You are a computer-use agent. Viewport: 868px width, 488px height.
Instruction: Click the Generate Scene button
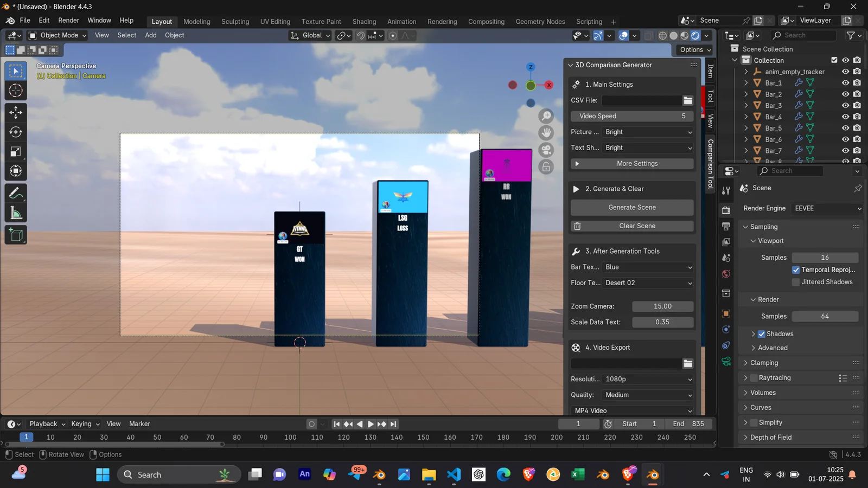point(632,208)
